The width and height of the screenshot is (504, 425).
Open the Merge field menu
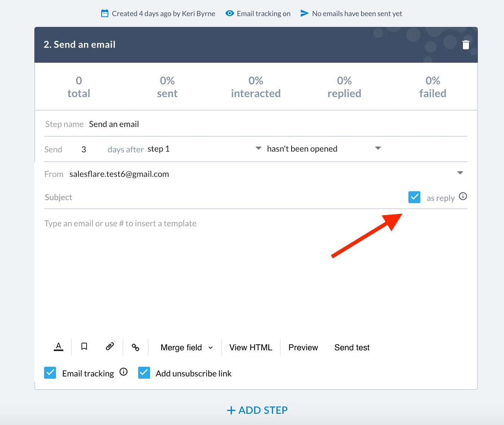click(x=187, y=348)
